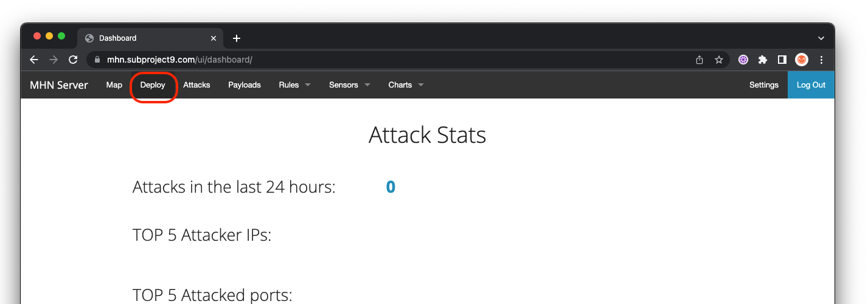Open the tab search chevron

821,38
